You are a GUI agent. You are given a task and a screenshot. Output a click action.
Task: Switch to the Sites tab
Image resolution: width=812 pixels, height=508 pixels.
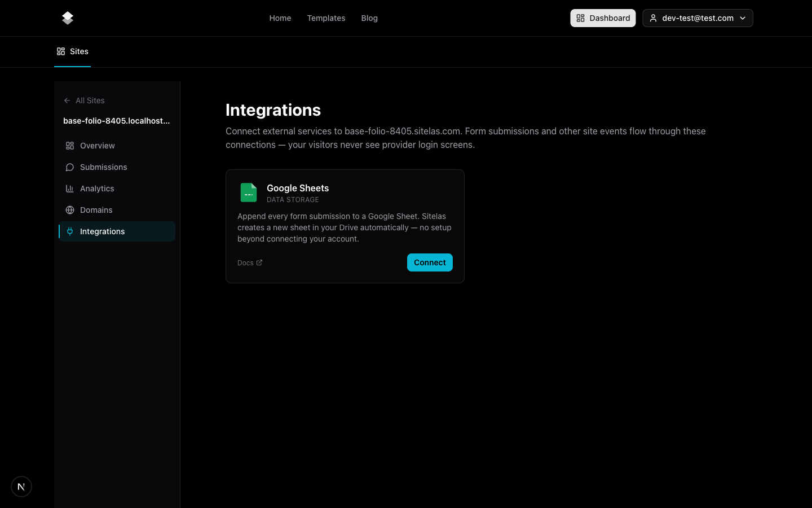tap(72, 51)
